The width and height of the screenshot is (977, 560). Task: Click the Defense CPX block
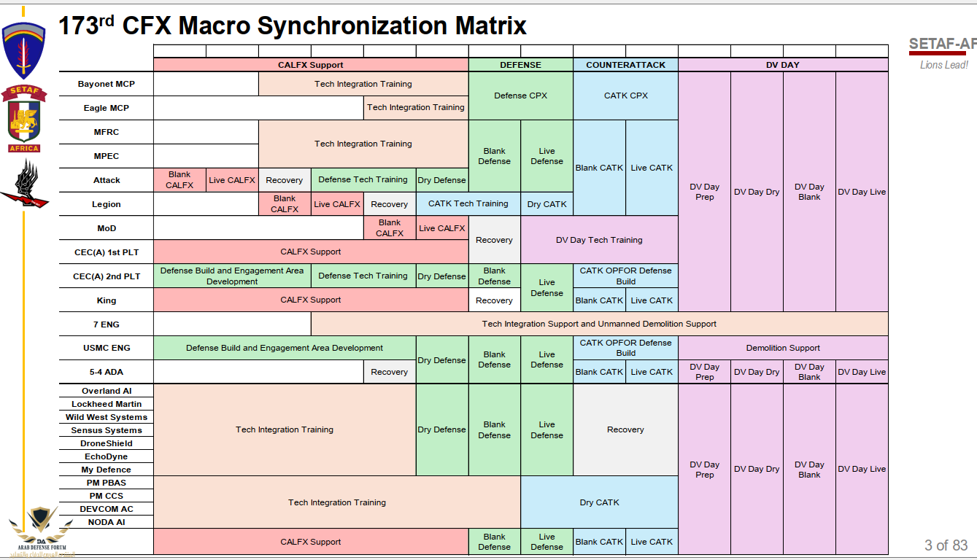click(520, 96)
